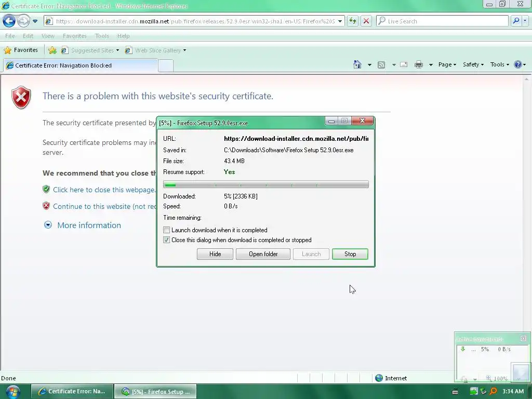The height and width of the screenshot is (399, 532).
Task: Open the Favorites menu
Action: 75,36
